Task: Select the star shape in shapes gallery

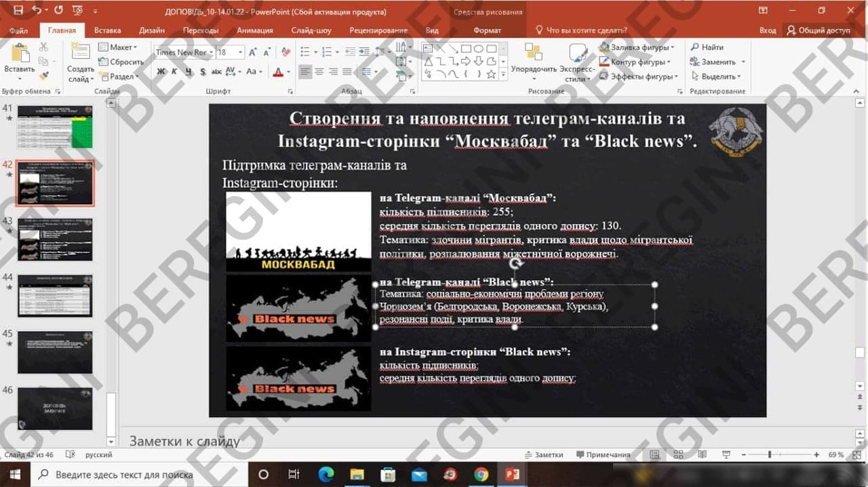Action: point(491,73)
